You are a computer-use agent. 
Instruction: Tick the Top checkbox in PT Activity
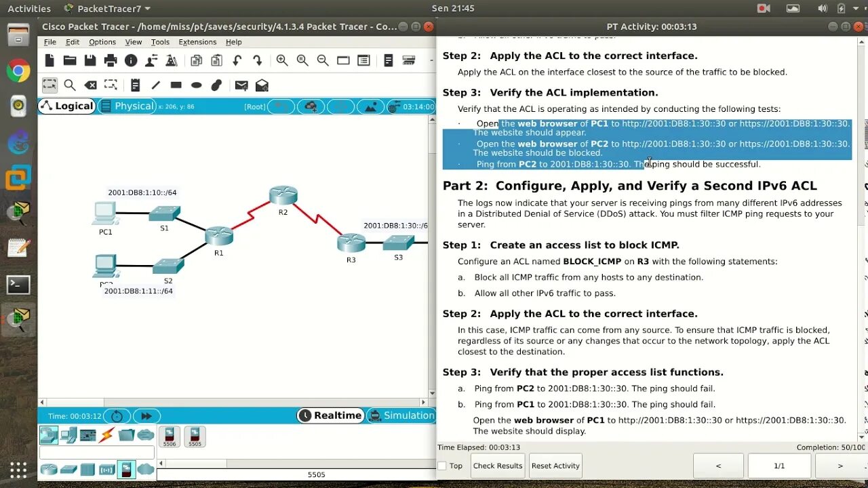point(442,466)
